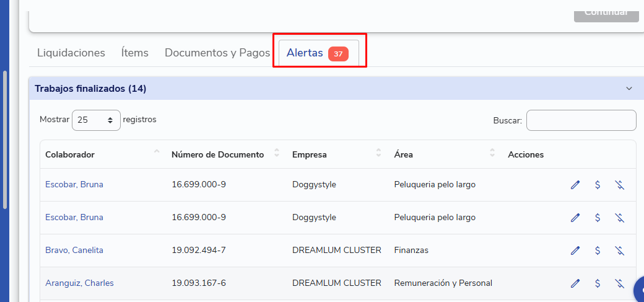Collapse the Trabajos finalizados section chevron
Screen dimensions: 644x302
coord(629,89)
